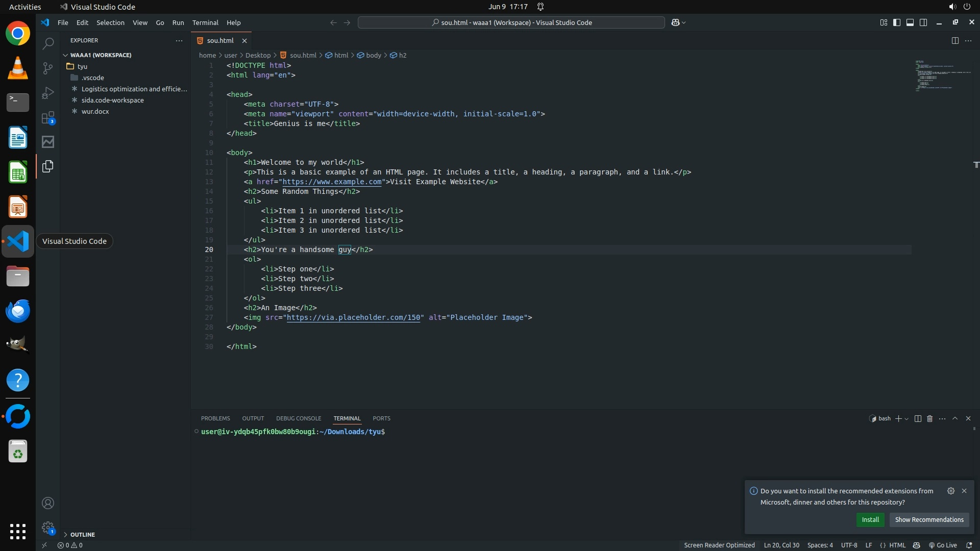980x551 pixels.
Task: Toggle the primary side bar visibility
Action: point(897,22)
